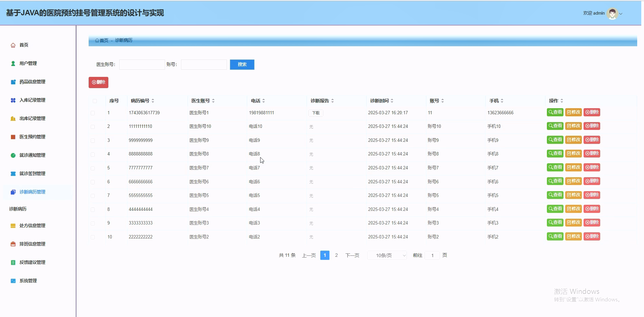Click 查看 for row 医生账号2
The image size is (644, 317).
point(555,236)
